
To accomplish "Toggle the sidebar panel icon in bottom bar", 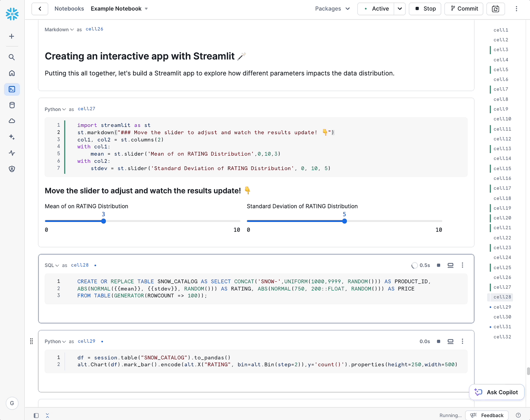I will click(x=36, y=415).
